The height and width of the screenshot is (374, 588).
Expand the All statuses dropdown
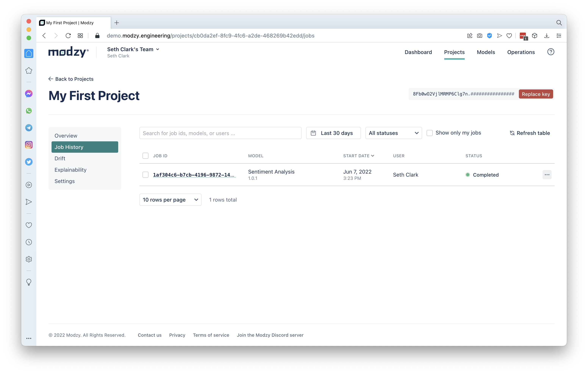tap(393, 133)
